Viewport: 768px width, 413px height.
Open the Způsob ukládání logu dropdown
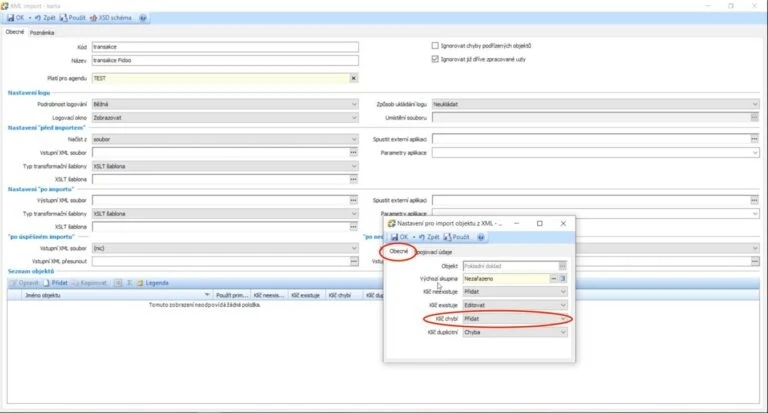(755, 104)
